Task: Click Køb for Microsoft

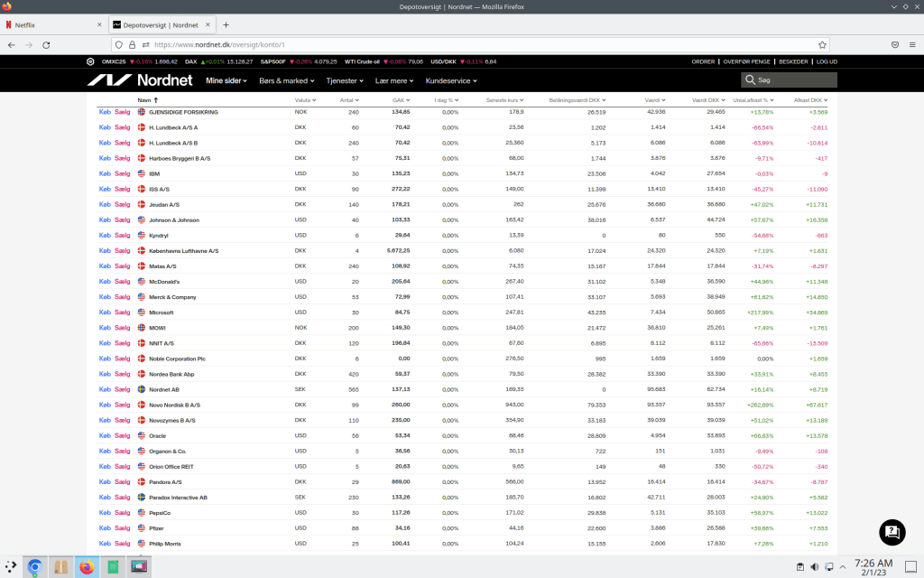Action: click(x=105, y=312)
